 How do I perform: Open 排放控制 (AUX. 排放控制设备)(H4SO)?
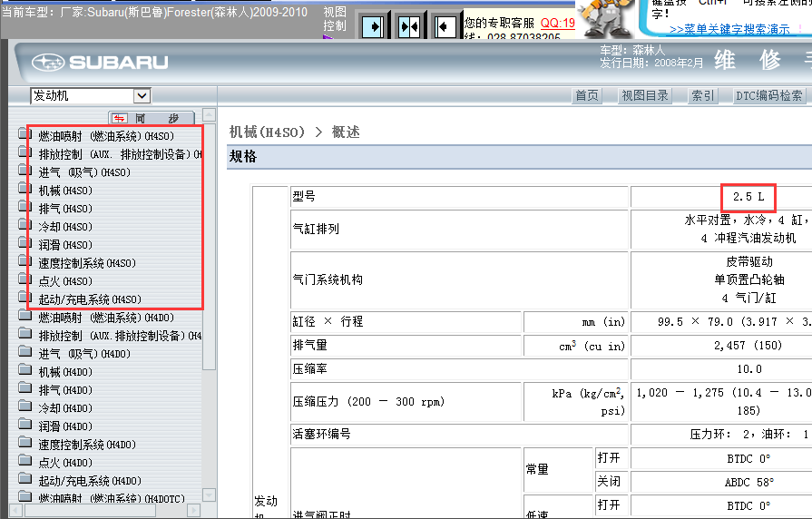click(x=120, y=154)
